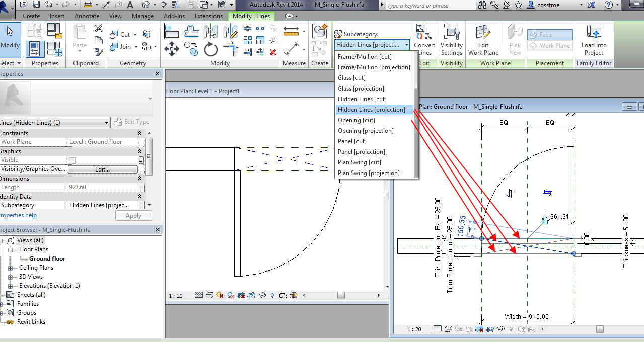Switch to the Annotate ribbon tab
Screen dimensions: 644x342
(x=87, y=16)
